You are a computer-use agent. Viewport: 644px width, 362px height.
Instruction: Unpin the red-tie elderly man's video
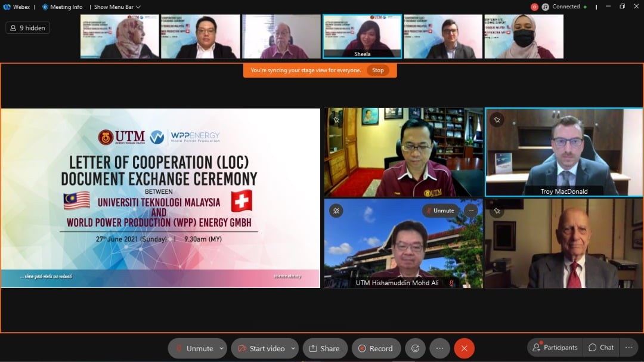(x=497, y=211)
